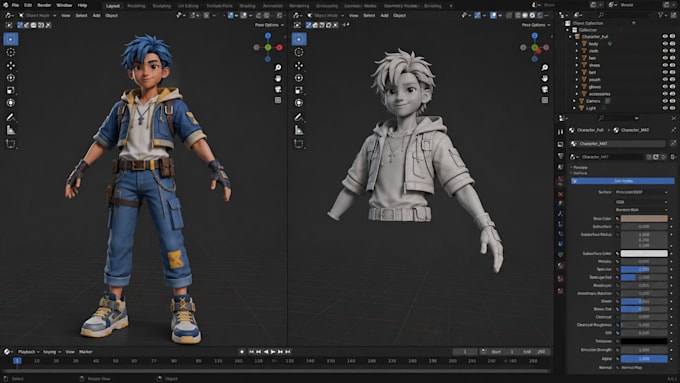Open Pose Options dropdown in left viewport
This screenshot has height=383, width=680.
tap(269, 25)
